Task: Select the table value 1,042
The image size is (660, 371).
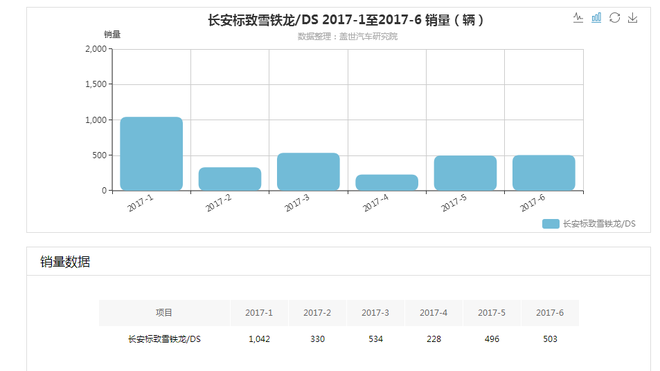Action: pyautogui.click(x=259, y=339)
